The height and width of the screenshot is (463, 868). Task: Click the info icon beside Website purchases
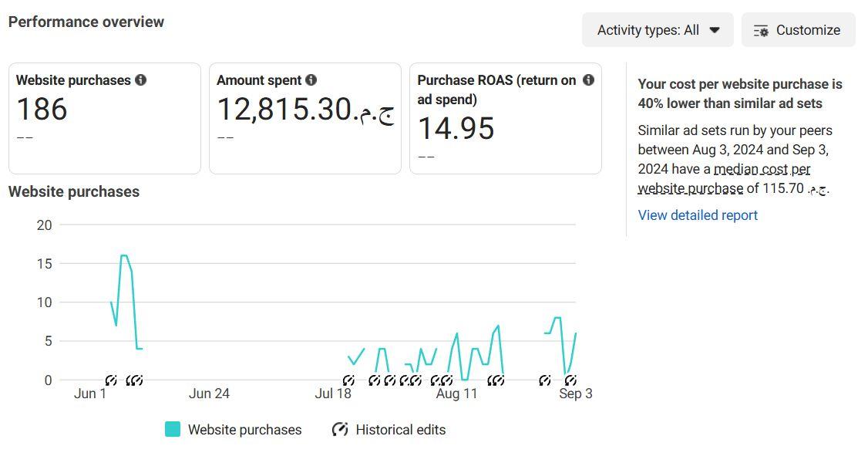tap(140, 79)
